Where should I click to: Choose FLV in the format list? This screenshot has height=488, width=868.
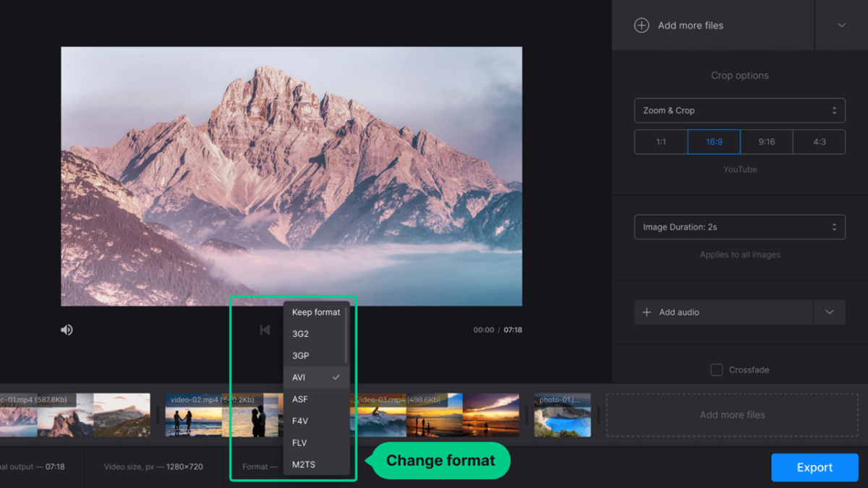tap(316, 442)
